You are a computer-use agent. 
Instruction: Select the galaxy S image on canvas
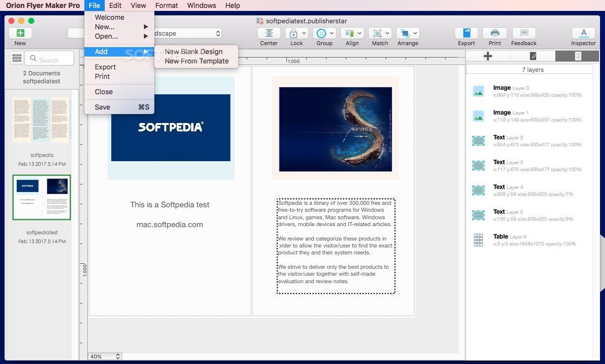[x=336, y=129]
